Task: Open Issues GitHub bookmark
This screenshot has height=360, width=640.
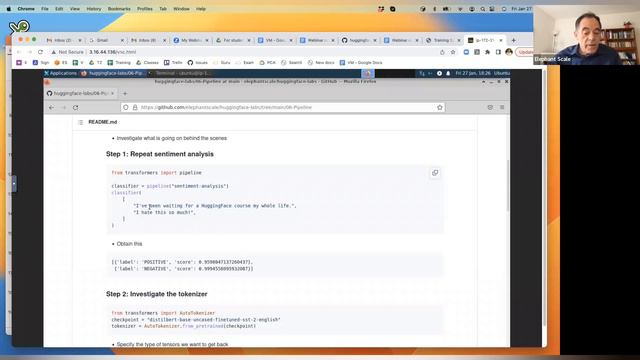Action: [x=198, y=62]
